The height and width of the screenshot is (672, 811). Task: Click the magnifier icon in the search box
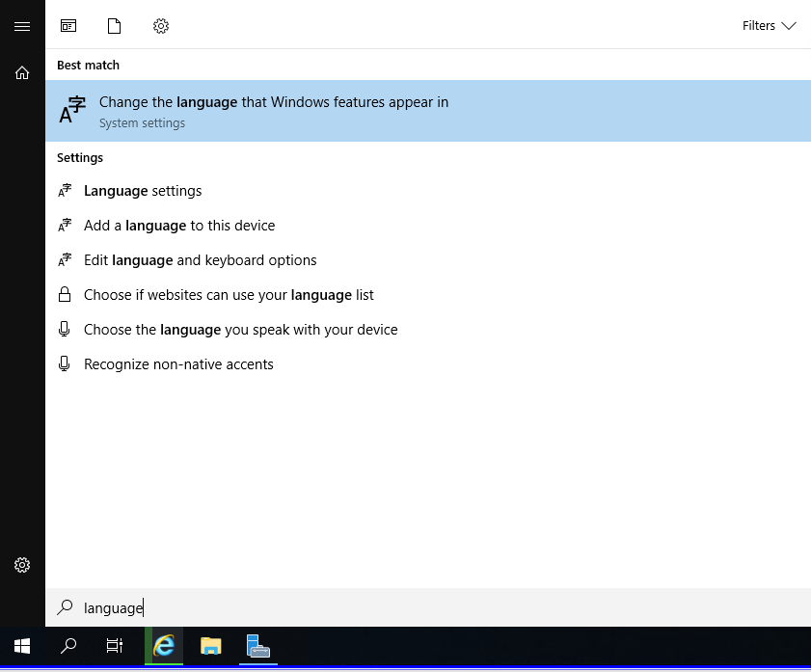pos(65,607)
